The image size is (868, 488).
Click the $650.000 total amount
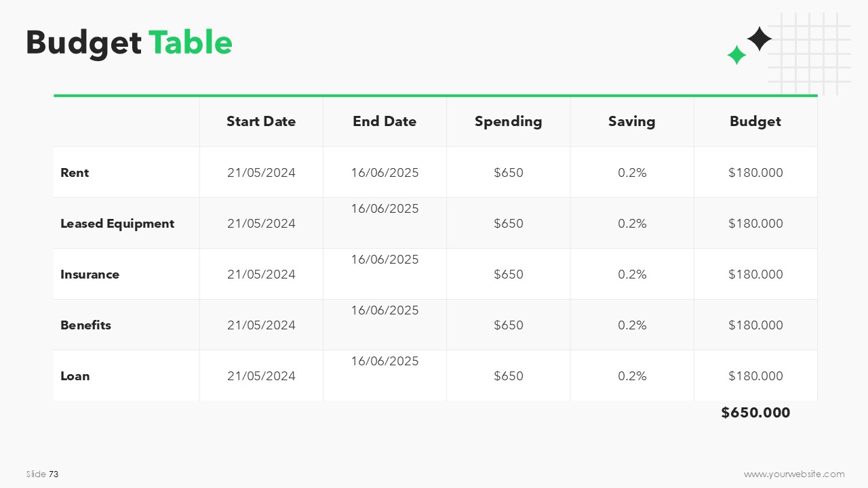click(755, 413)
